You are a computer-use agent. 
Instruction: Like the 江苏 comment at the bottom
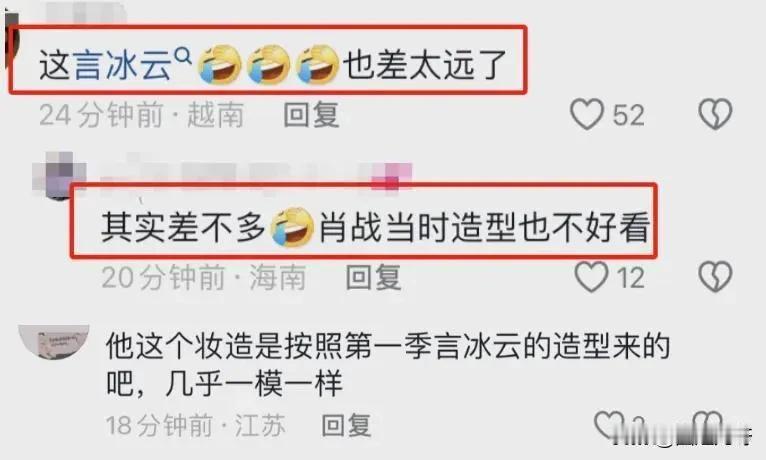(609, 425)
